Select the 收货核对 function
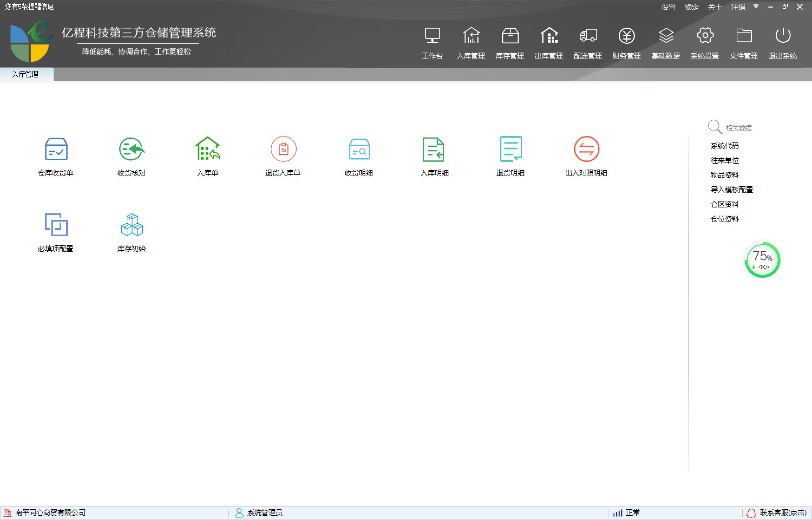The height and width of the screenshot is (520, 812). (131, 155)
